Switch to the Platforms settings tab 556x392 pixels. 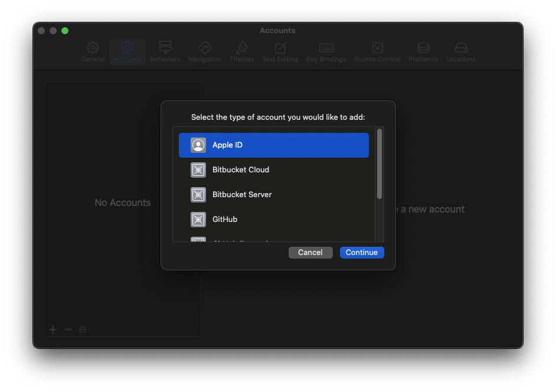tap(423, 52)
